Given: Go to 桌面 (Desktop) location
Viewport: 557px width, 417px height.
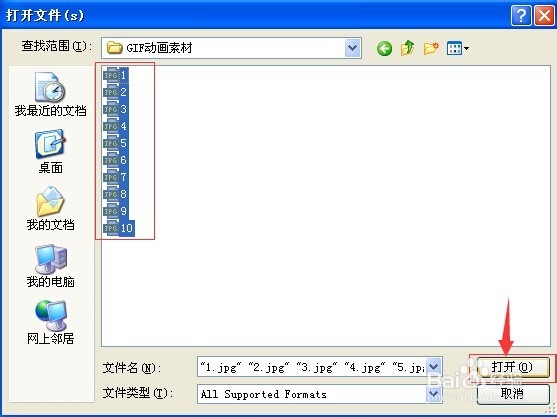Looking at the screenshot, I should pos(50,152).
